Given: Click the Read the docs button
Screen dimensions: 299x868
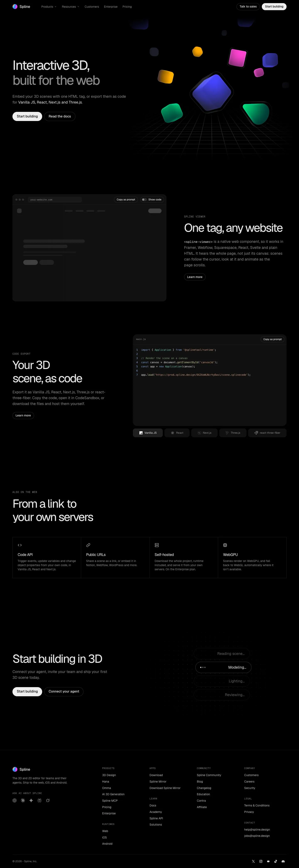Looking at the screenshot, I should click(x=60, y=116).
